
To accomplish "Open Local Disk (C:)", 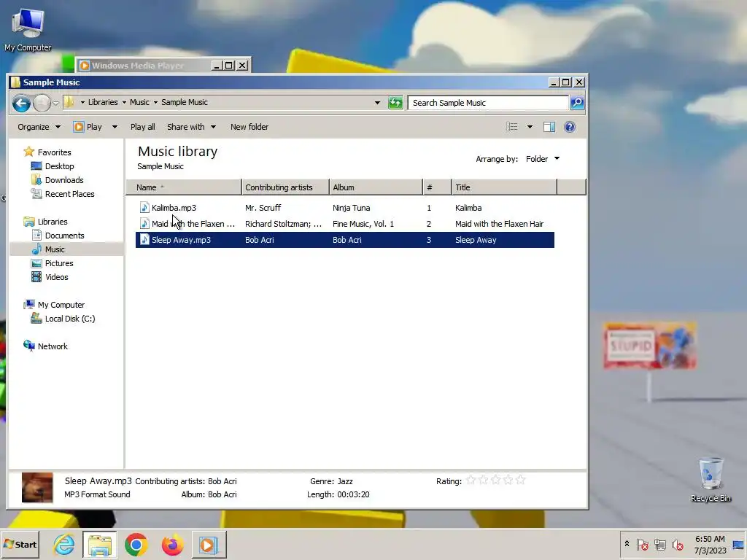I will point(69,319).
